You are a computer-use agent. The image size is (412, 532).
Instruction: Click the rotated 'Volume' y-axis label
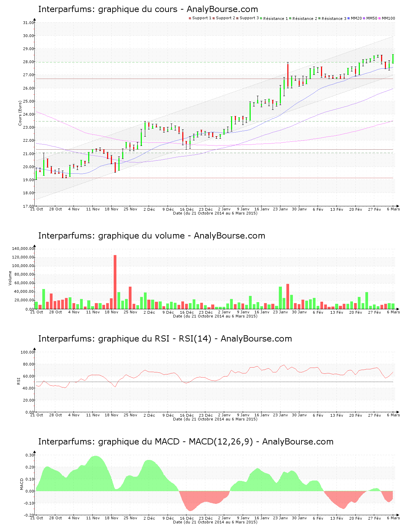(x=10, y=278)
